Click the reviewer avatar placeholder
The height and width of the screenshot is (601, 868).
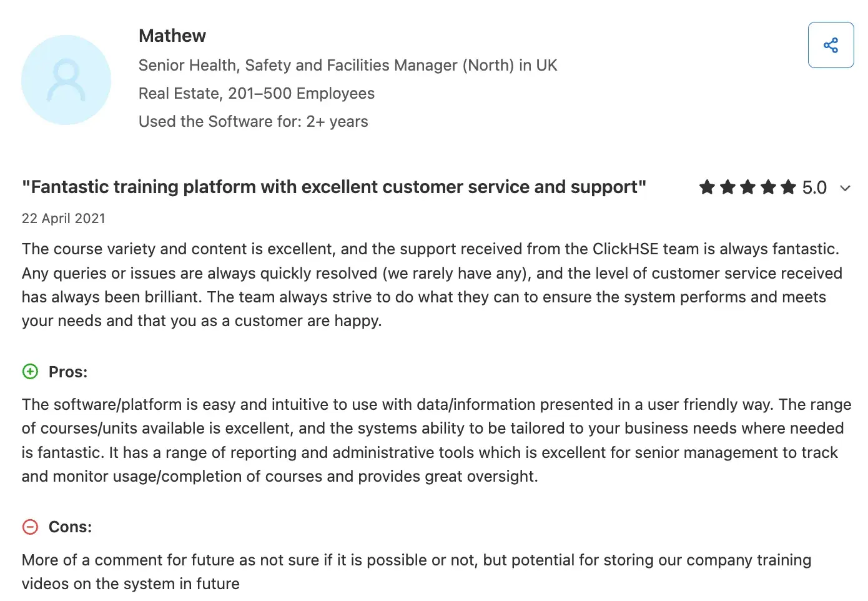[66, 80]
